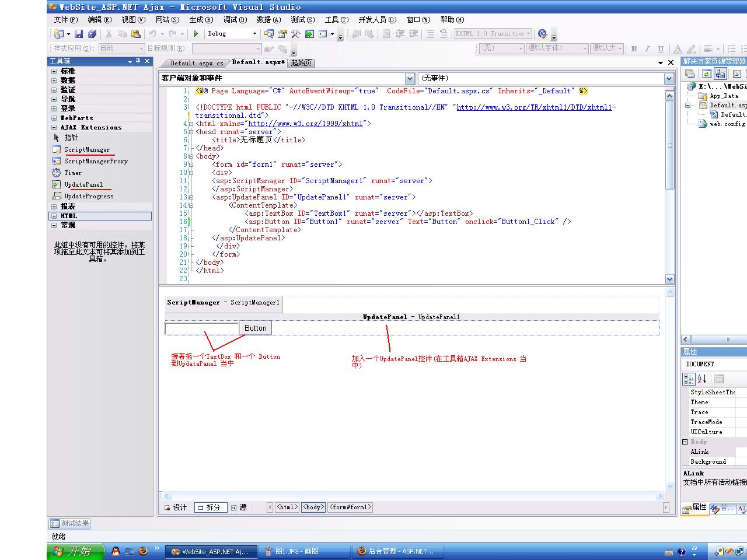Expand the 标准 toolbox group
The width and height of the screenshot is (747, 560).
54,71
